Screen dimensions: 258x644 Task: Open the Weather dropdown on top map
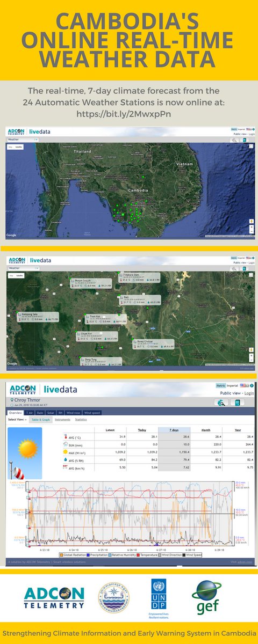[23, 139]
